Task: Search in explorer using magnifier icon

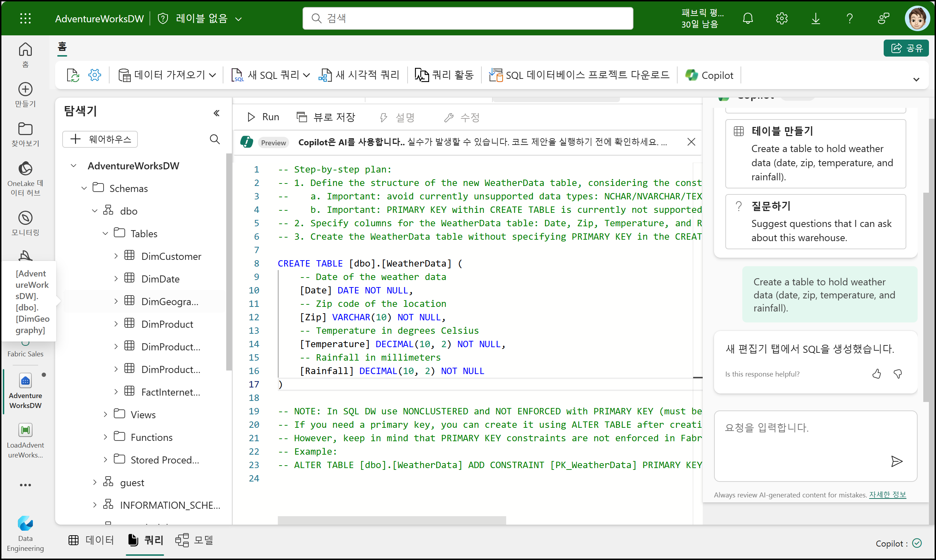Action: click(x=215, y=139)
